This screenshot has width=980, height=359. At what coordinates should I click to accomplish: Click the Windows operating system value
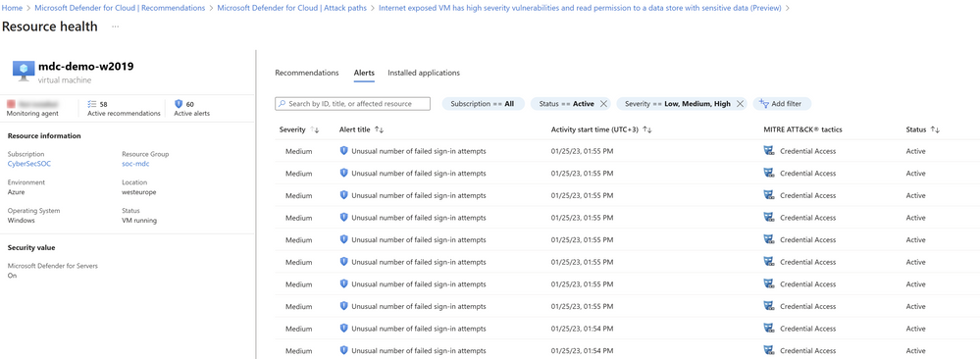coord(22,221)
